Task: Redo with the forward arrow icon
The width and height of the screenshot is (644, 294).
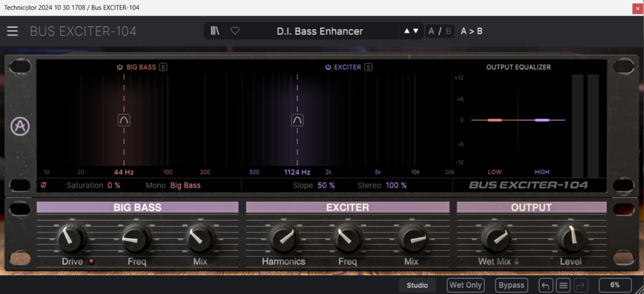Action: (581, 285)
